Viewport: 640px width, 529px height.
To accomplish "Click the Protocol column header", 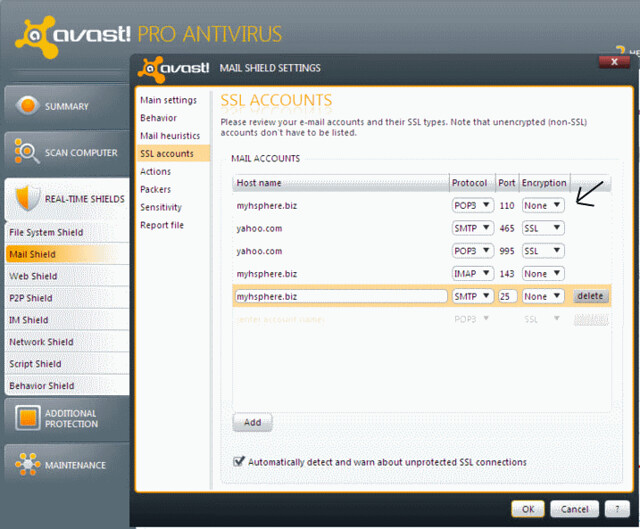I will click(472, 183).
